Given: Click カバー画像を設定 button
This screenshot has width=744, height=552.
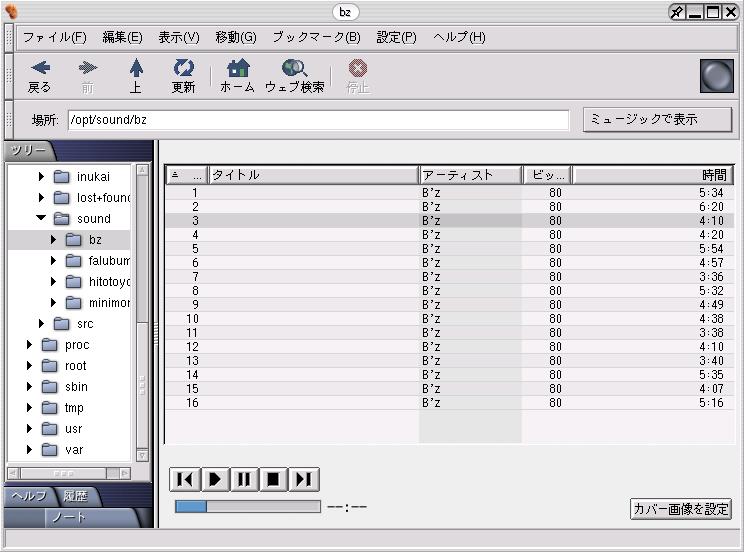Looking at the screenshot, I should (680, 509).
